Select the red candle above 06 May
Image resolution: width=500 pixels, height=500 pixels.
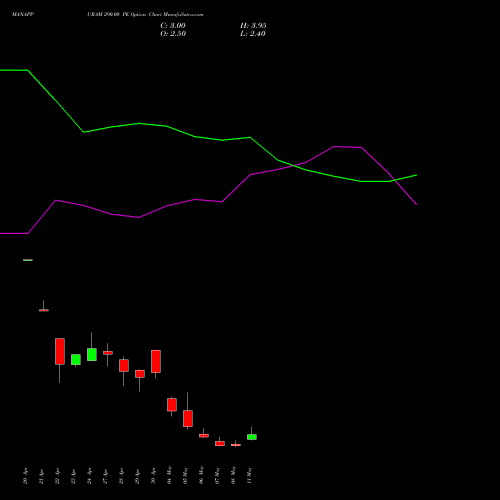pos(204,435)
